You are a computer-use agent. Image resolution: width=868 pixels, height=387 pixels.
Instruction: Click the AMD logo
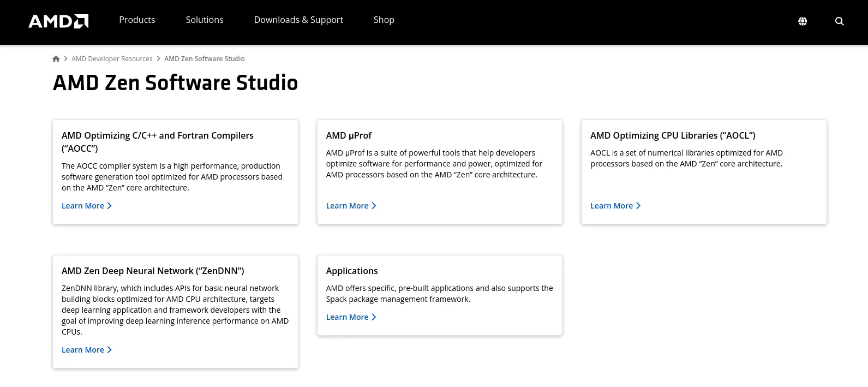tap(58, 21)
